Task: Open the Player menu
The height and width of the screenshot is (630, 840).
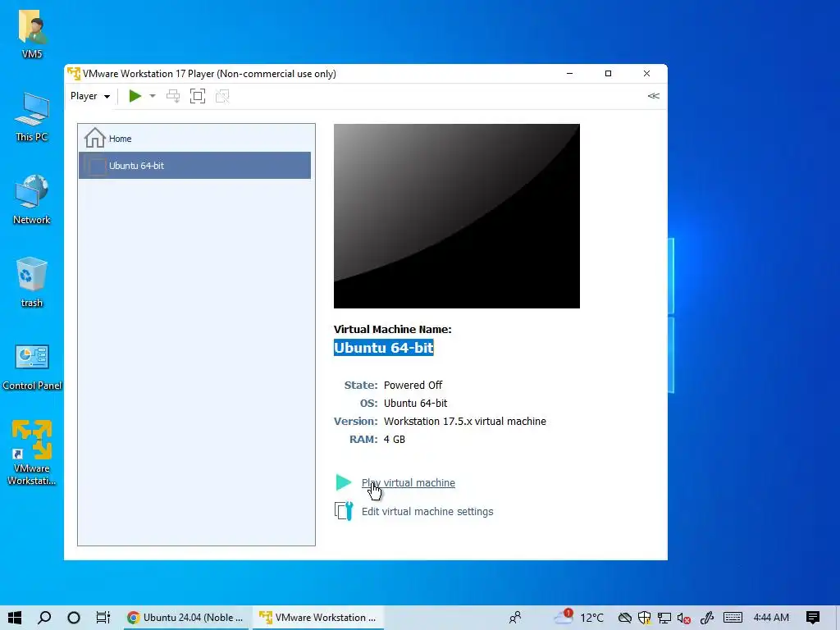Action: click(90, 96)
